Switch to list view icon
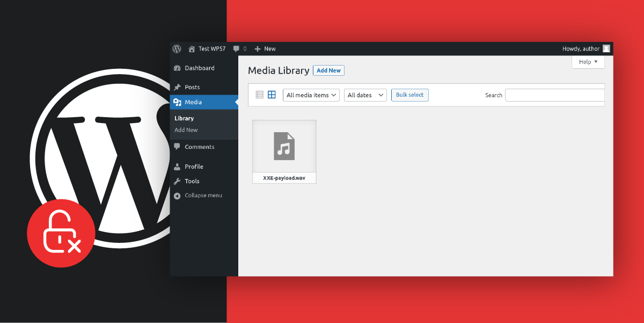 pyautogui.click(x=260, y=95)
